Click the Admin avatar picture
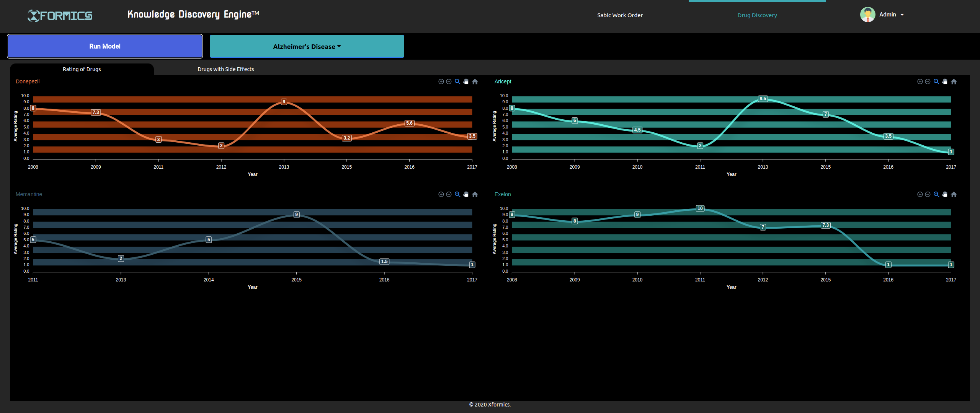Screen dimensions: 980x413 [x=867, y=15]
